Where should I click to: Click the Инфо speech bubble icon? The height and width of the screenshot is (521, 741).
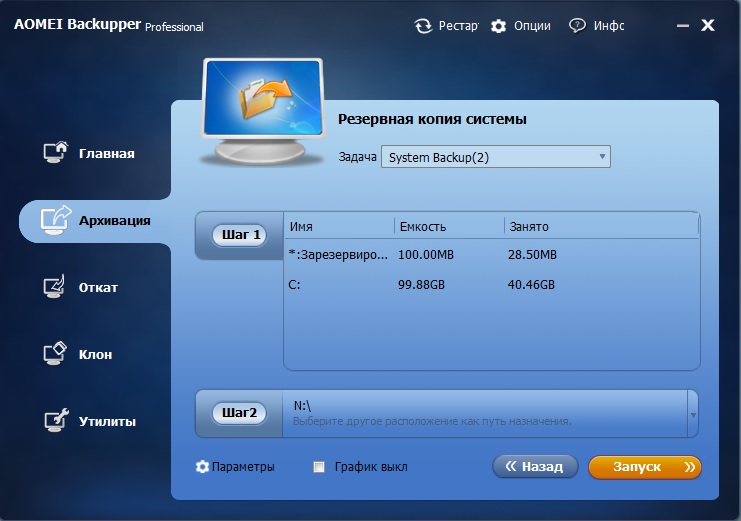point(577,26)
